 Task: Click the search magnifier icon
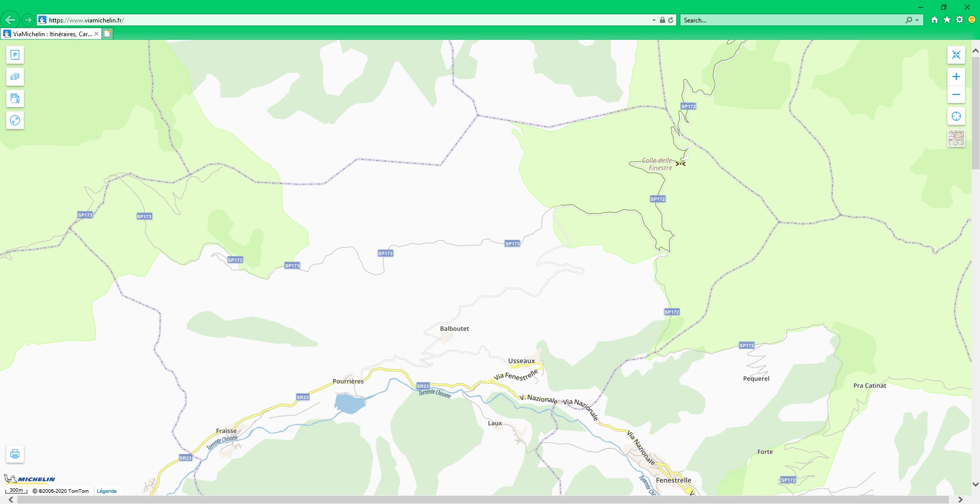pyautogui.click(x=909, y=20)
